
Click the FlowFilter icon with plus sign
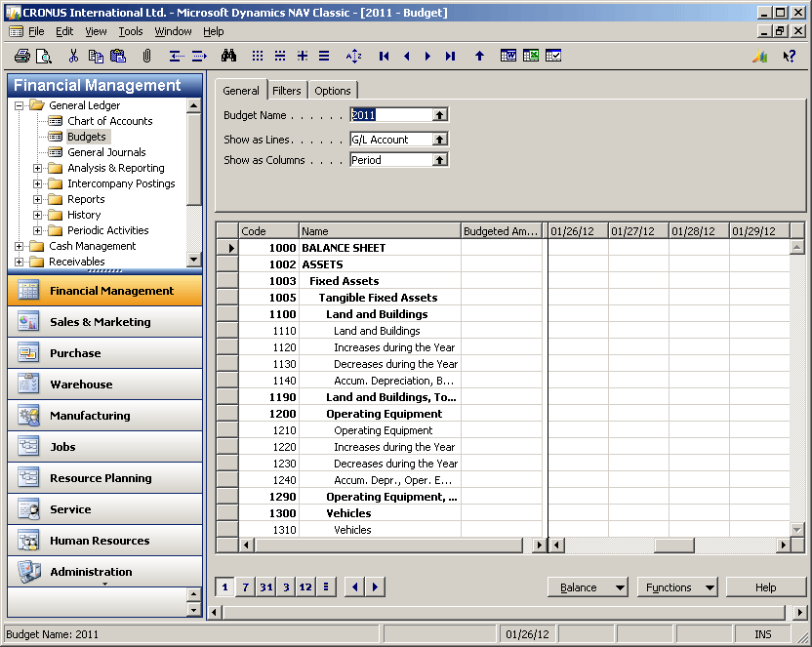pyautogui.click(x=303, y=56)
